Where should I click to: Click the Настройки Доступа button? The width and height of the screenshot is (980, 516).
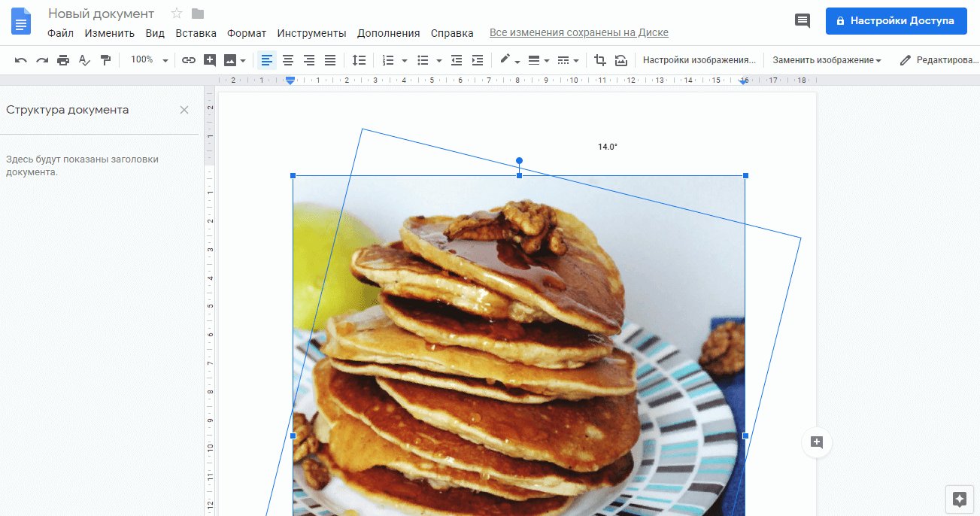coord(896,21)
